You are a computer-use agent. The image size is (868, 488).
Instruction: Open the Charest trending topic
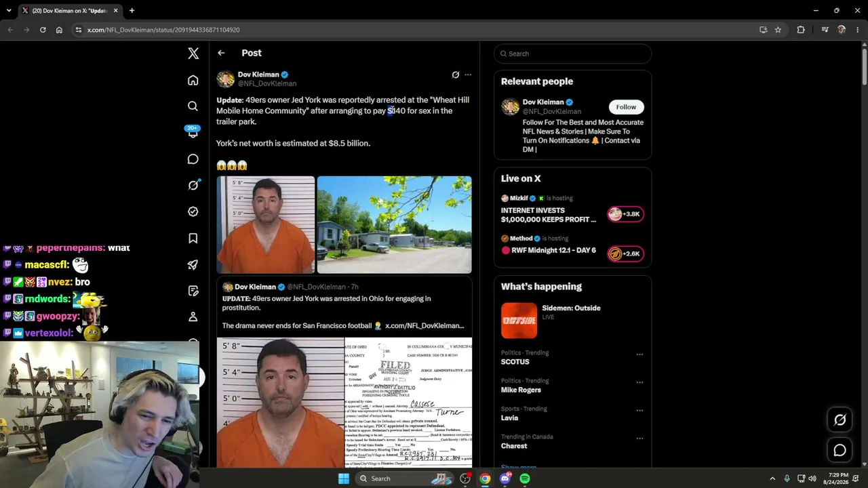tap(514, 446)
